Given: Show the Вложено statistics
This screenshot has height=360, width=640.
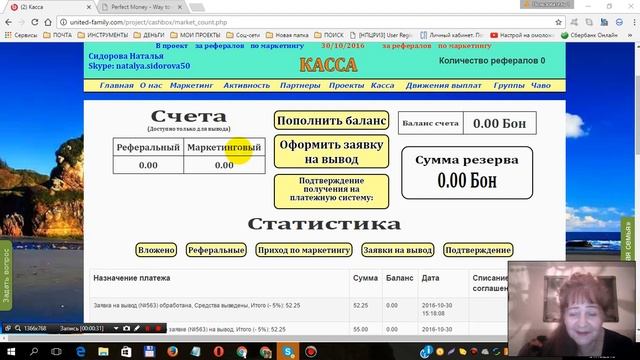Looking at the screenshot, I should tap(156, 250).
